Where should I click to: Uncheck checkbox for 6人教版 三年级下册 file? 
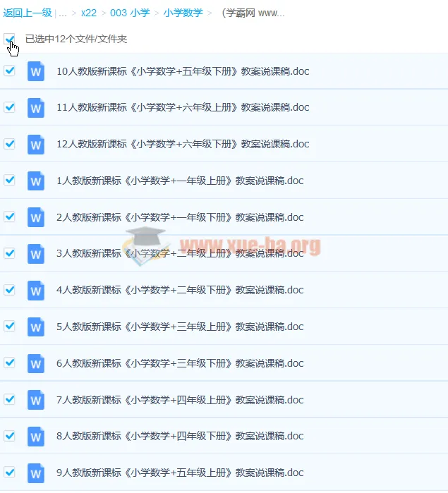click(9, 363)
